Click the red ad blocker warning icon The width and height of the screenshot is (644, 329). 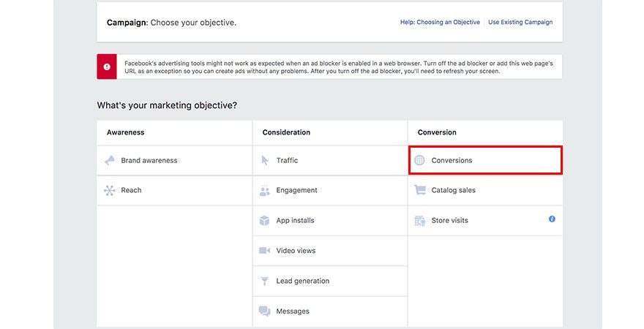point(107,67)
